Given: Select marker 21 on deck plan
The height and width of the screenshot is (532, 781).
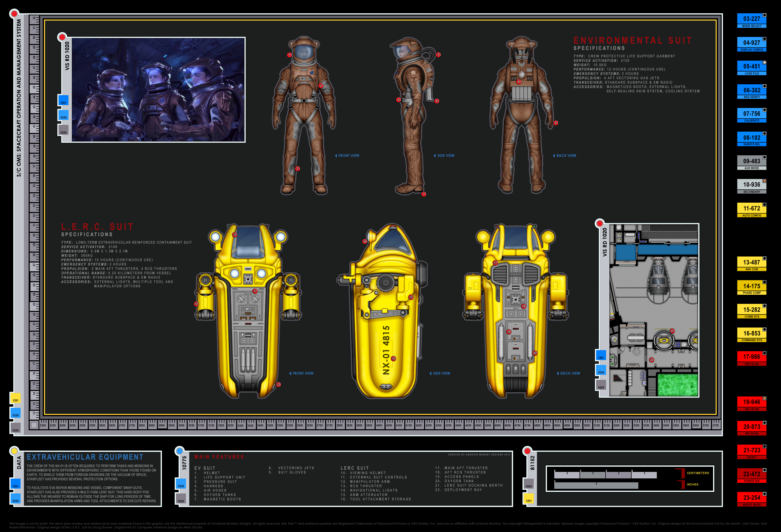Looking at the screenshot, I should coord(672,331).
